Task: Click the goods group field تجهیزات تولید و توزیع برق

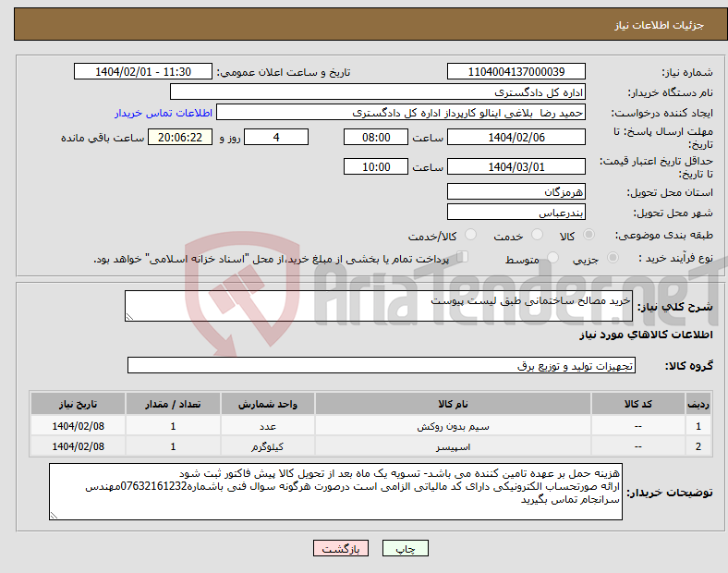Action: click(x=382, y=365)
